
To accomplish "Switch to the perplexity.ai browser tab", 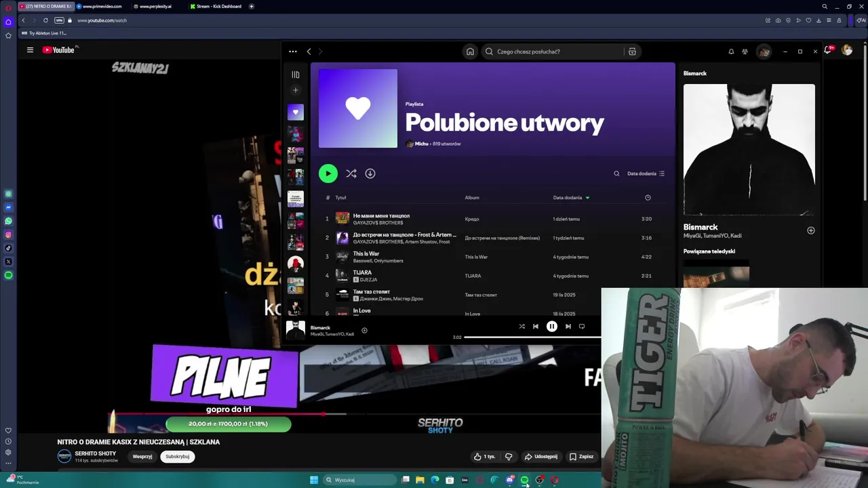I will coord(156,6).
